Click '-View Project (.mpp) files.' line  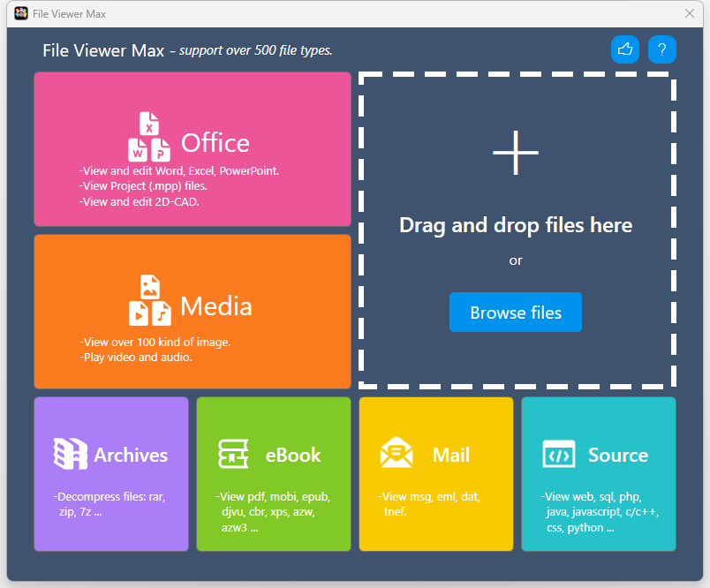tap(143, 186)
